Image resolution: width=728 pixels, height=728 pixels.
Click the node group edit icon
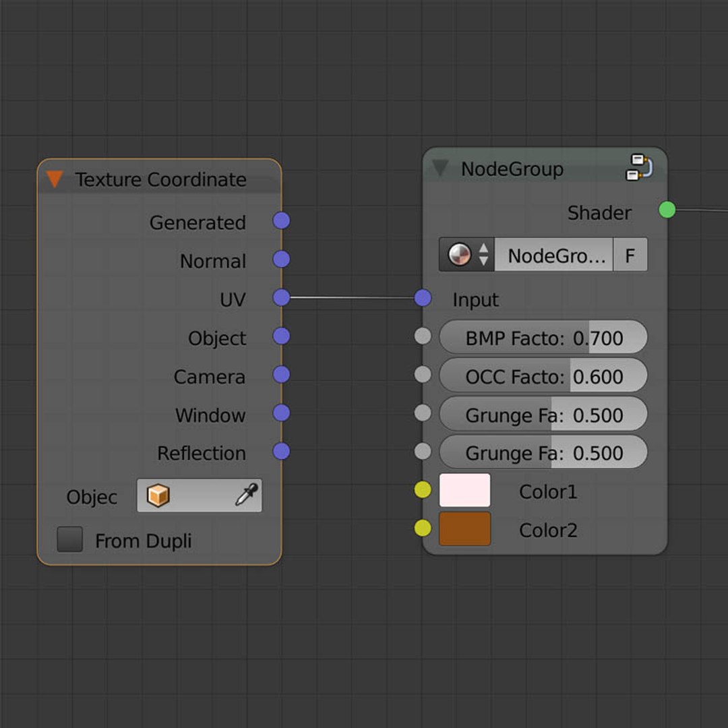pos(638,168)
